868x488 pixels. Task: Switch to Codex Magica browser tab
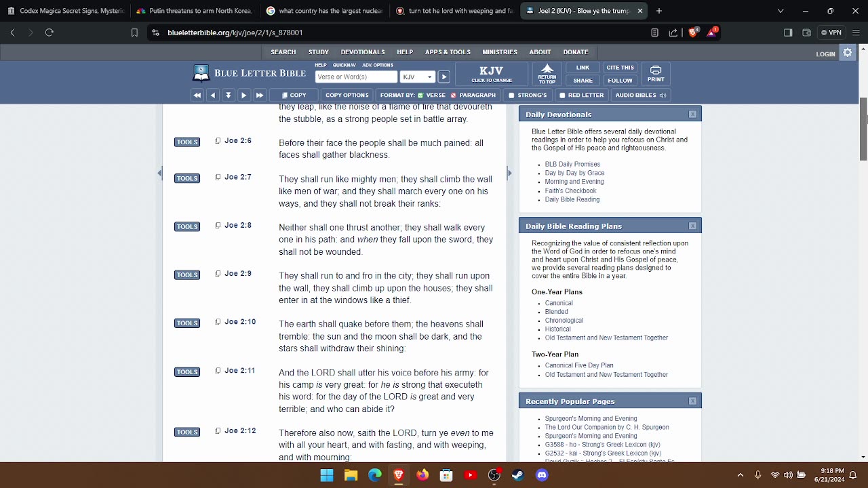pyautogui.click(x=66, y=11)
